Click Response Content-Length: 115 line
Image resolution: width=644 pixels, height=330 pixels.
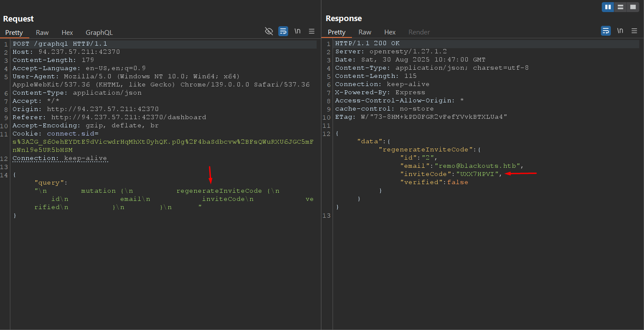(376, 76)
